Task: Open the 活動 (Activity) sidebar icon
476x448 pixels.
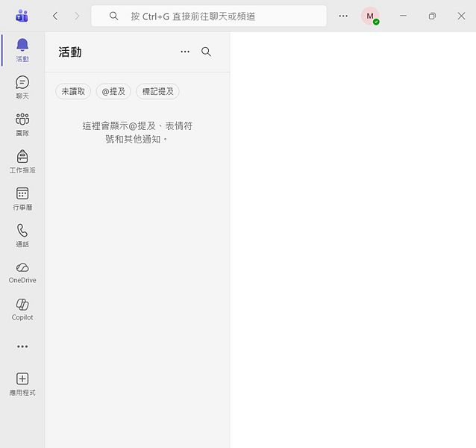Action: click(x=22, y=49)
